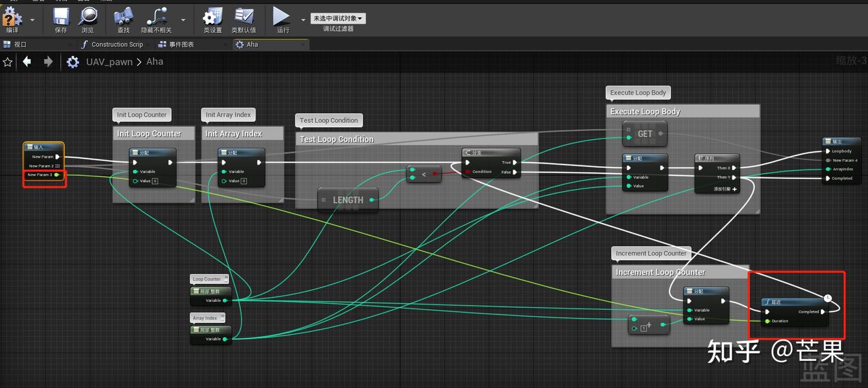
Task: Open the debug object selector 未选中调试对象
Action: pyautogui.click(x=338, y=19)
